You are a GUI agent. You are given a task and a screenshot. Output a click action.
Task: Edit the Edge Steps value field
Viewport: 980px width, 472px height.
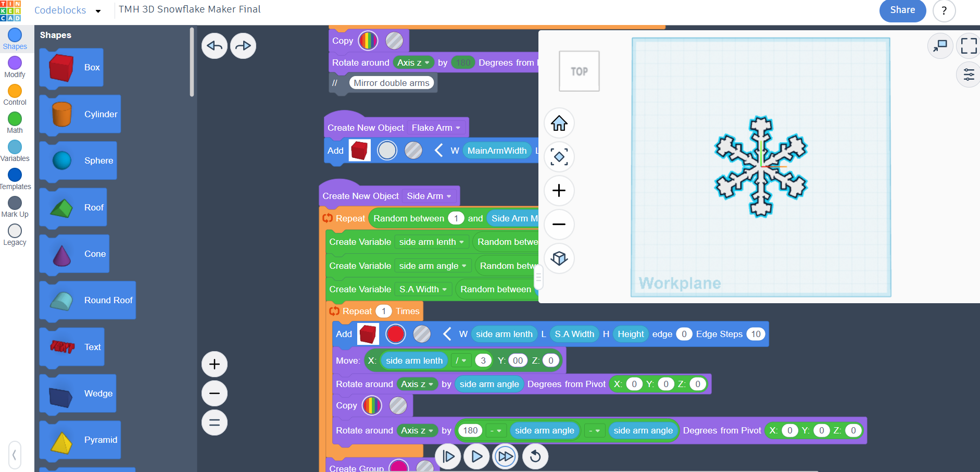coord(756,334)
